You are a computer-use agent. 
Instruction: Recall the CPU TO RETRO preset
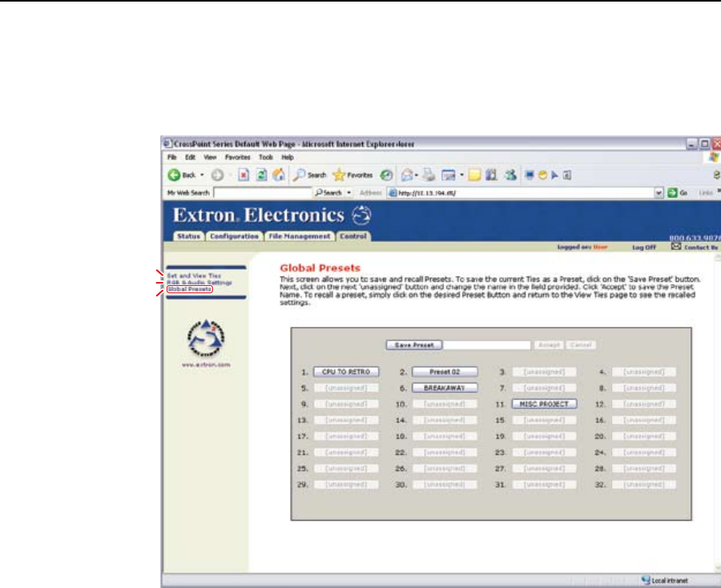point(345,372)
